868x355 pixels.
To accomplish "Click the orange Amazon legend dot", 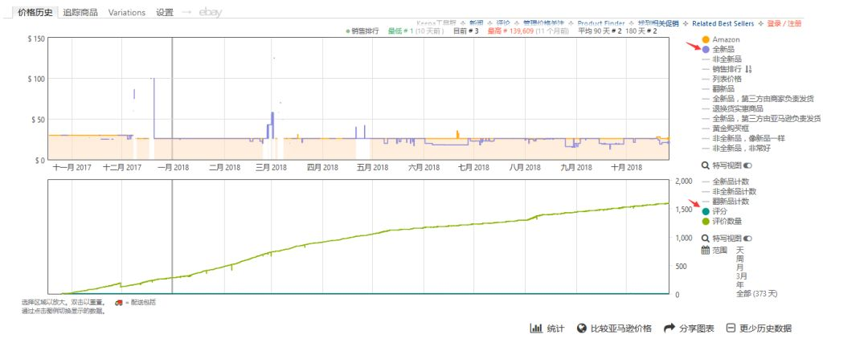I will (x=706, y=39).
